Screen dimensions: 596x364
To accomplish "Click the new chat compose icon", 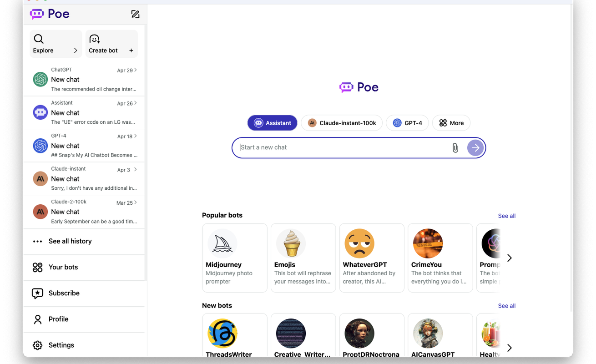I will 135,14.
